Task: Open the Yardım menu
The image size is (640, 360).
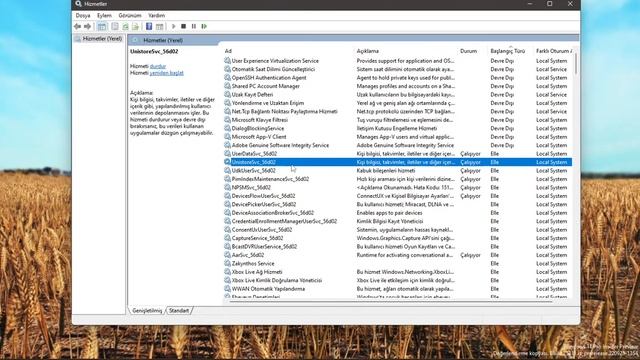Action: pyautogui.click(x=156, y=16)
